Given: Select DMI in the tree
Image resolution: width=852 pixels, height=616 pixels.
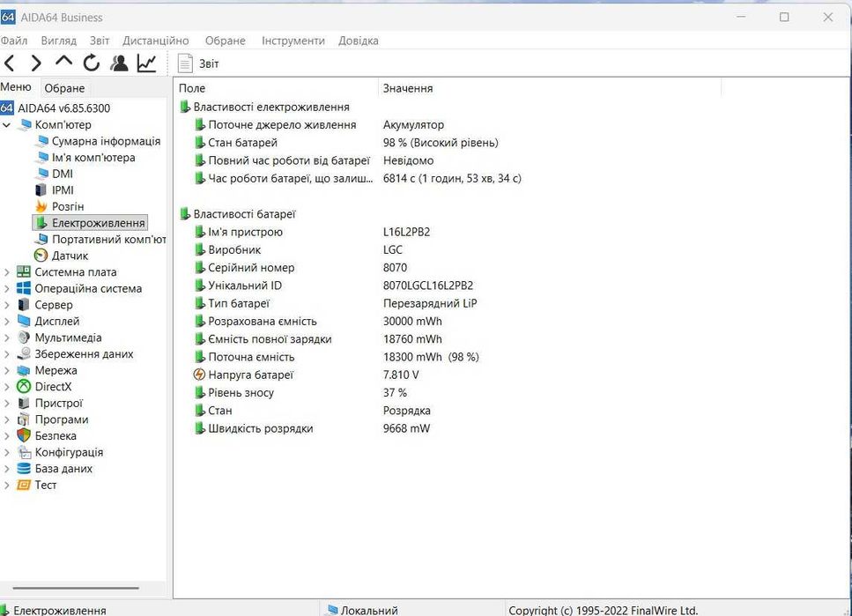Looking at the screenshot, I should point(63,174).
